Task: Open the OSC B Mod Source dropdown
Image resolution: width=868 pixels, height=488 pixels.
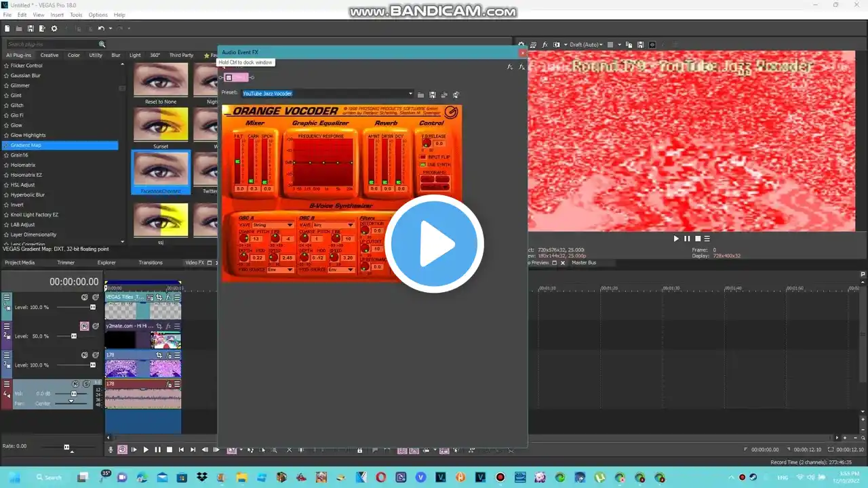Action: tap(340, 270)
